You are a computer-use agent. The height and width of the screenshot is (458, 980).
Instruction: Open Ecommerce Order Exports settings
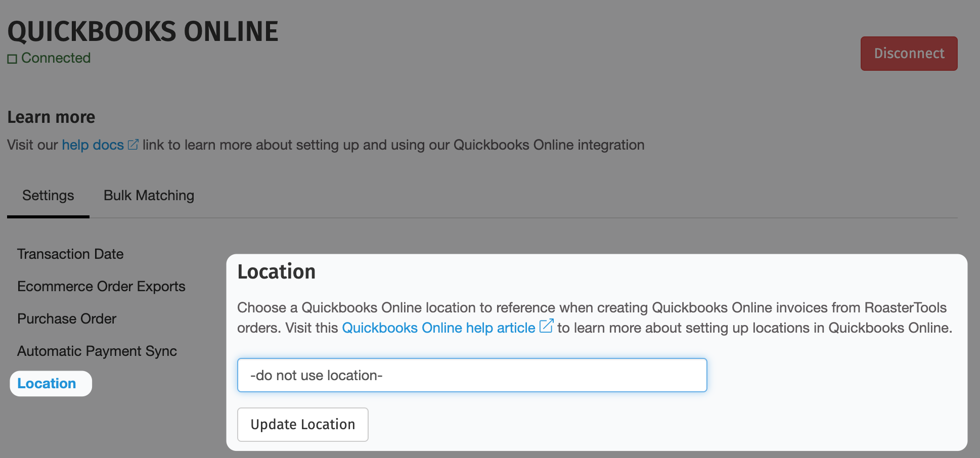[101, 286]
